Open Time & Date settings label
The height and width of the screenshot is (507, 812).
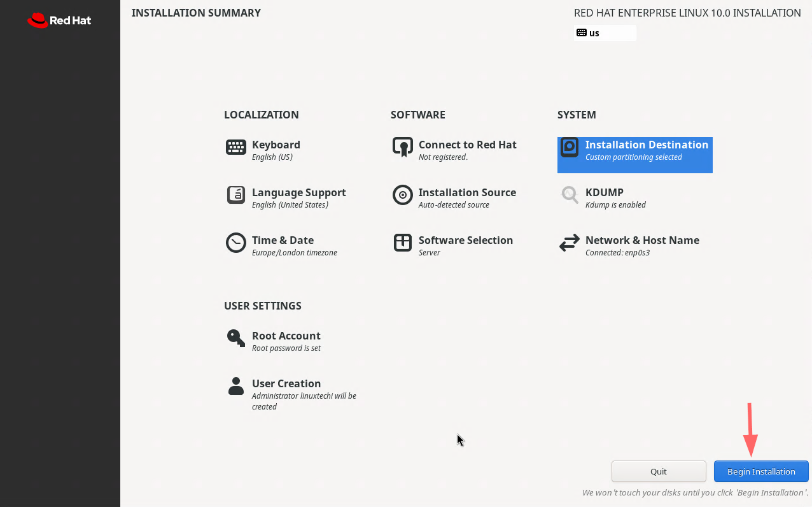pos(283,240)
